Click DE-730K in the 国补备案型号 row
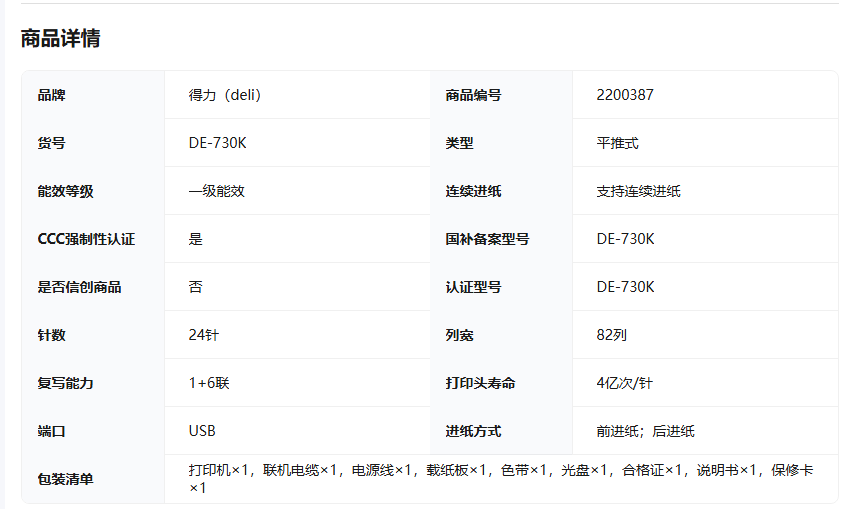Screen dimensions: 850x509 [626, 239]
